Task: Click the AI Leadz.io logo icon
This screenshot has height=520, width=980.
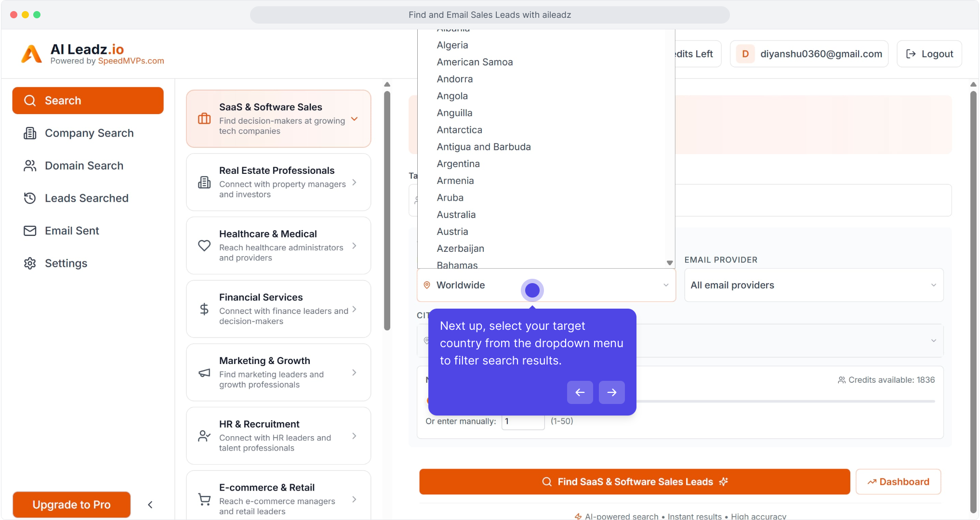Action: [x=32, y=54]
